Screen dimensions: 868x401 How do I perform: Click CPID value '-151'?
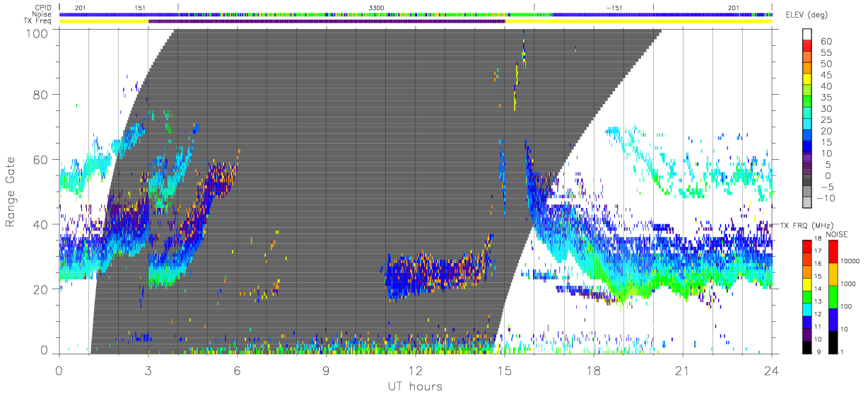coord(614,7)
